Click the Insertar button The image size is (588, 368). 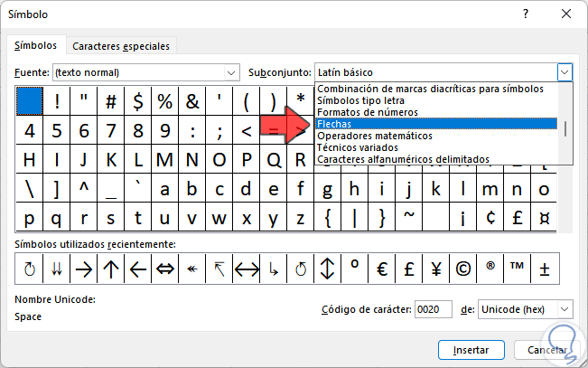click(471, 349)
